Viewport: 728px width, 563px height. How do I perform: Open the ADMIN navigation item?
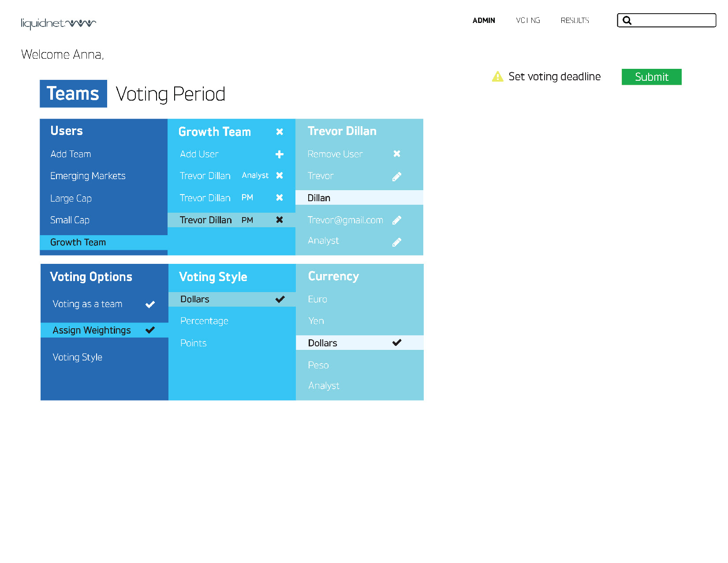pos(484,20)
